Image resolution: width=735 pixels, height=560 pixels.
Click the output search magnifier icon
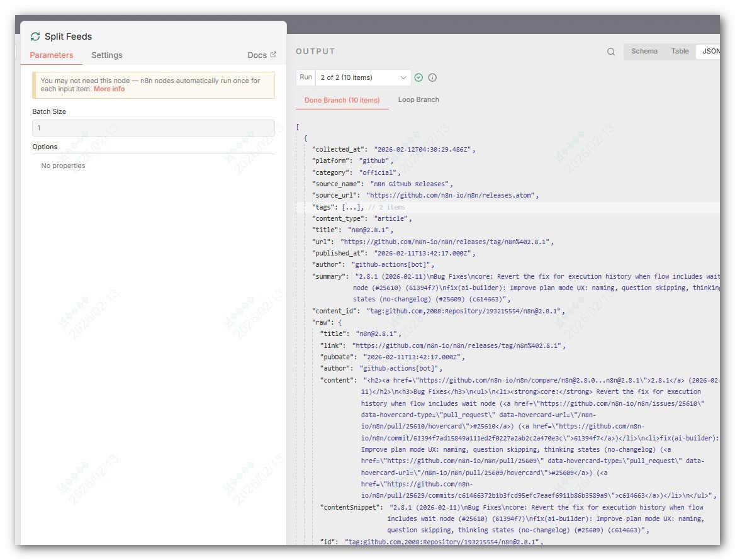tap(611, 52)
